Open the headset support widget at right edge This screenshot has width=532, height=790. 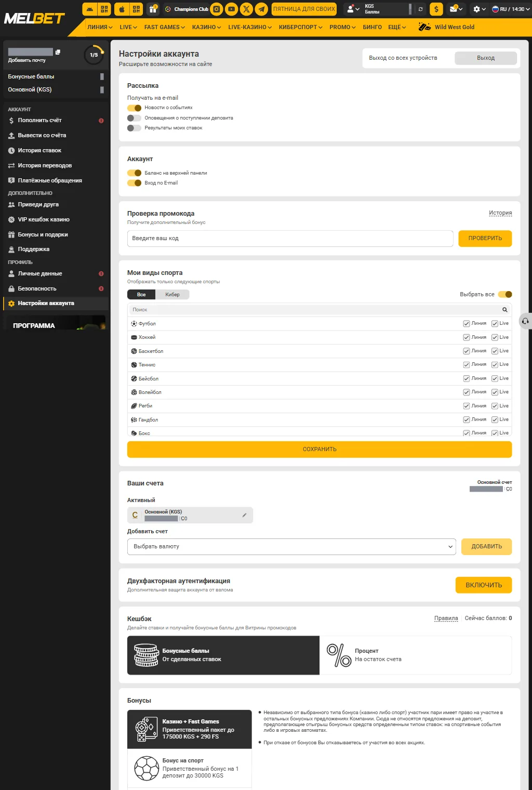[525, 321]
